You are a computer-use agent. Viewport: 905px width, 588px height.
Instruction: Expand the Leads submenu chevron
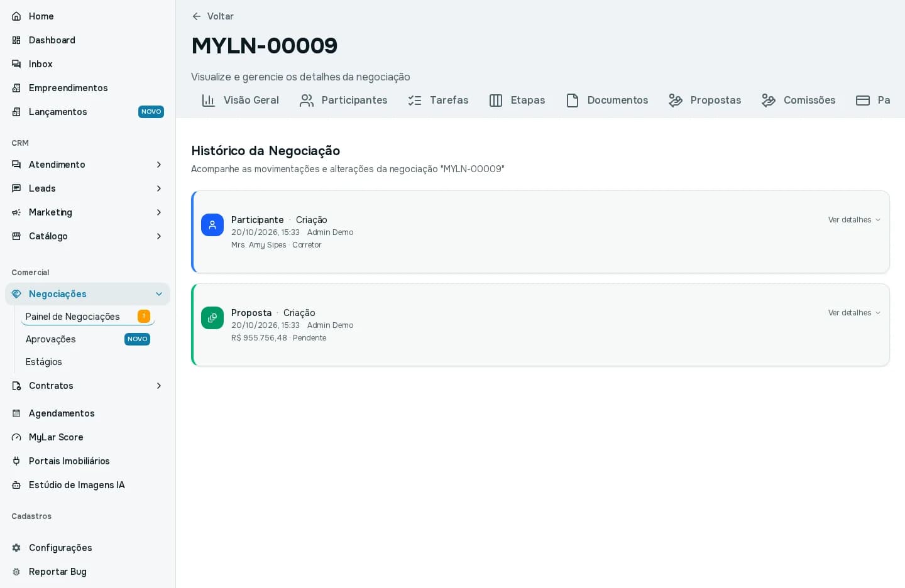click(x=159, y=188)
